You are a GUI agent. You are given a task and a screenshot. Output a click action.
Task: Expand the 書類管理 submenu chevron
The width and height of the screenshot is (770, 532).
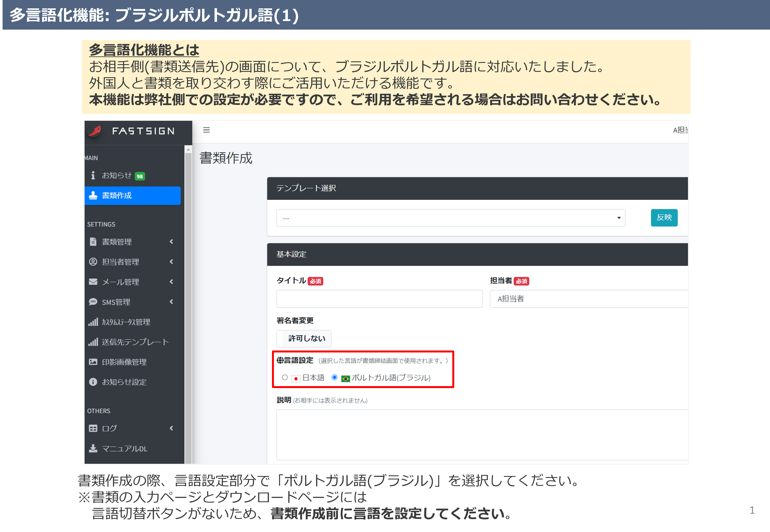(171, 242)
